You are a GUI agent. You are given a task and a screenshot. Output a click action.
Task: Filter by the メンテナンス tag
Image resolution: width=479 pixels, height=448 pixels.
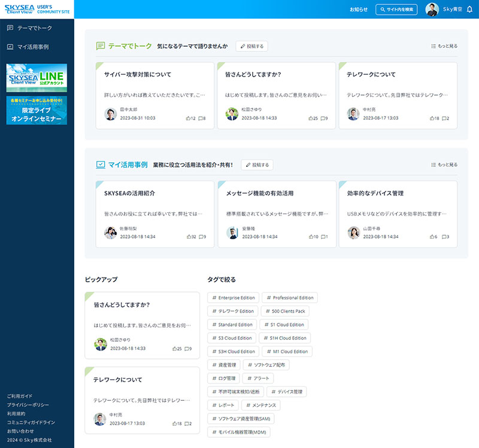tap(261, 405)
